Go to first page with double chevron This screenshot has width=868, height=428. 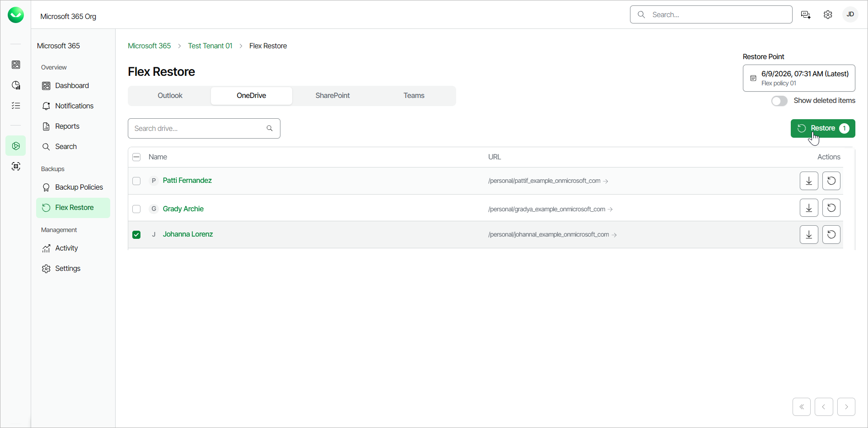[x=802, y=407]
